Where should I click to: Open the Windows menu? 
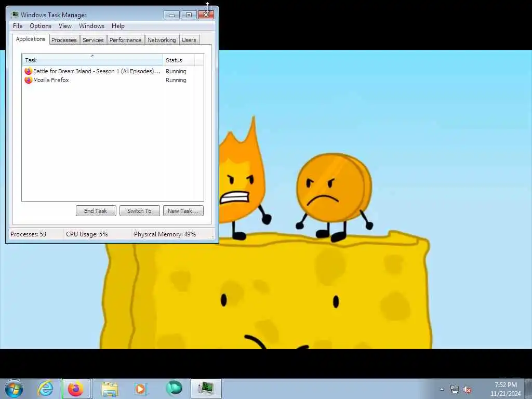(91, 26)
